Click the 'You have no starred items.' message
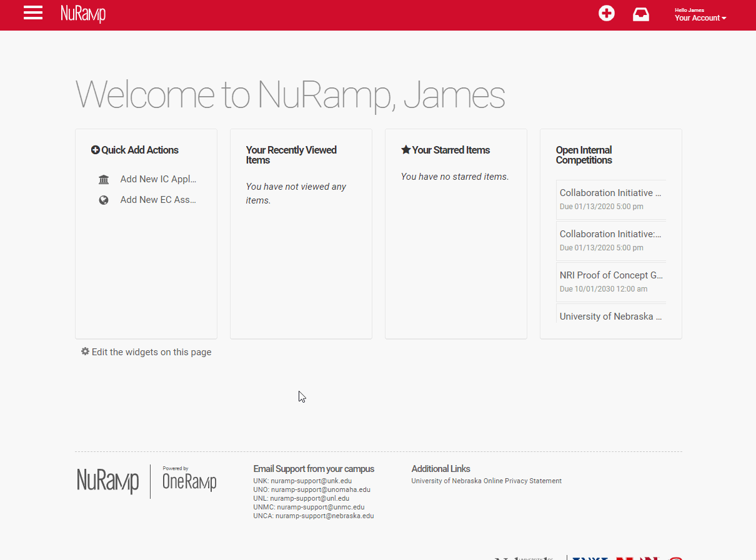Image resolution: width=756 pixels, height=560 pixels. pos(455,177)
